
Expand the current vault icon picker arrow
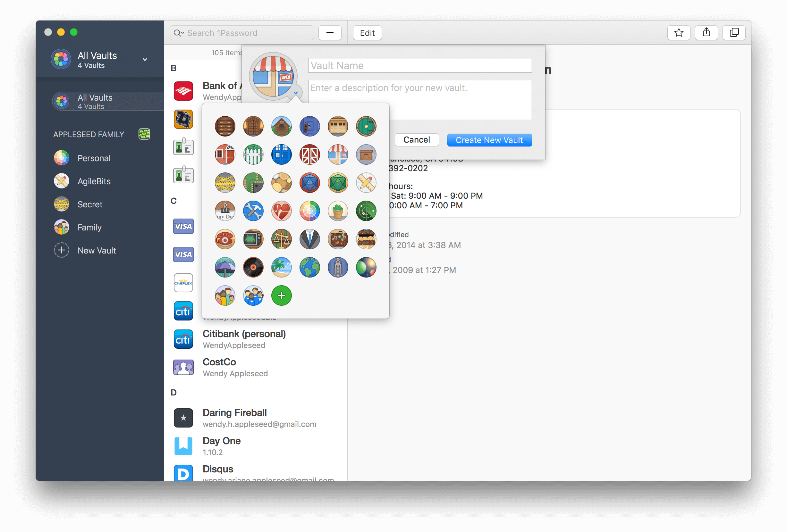point(296,92)
